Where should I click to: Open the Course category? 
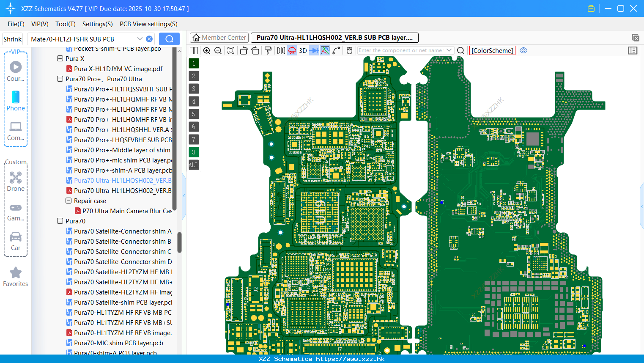(x=16, y=71)
